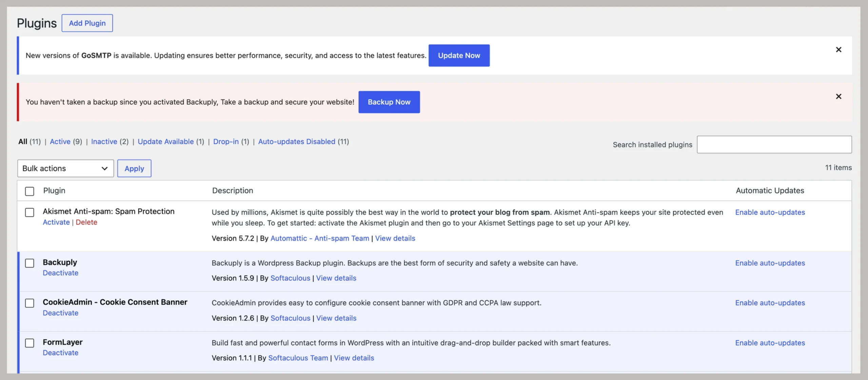Click Update Now for GoSMTP
Image resolution: width=868 pixels, height=380 pixels.
pos(459,55)
